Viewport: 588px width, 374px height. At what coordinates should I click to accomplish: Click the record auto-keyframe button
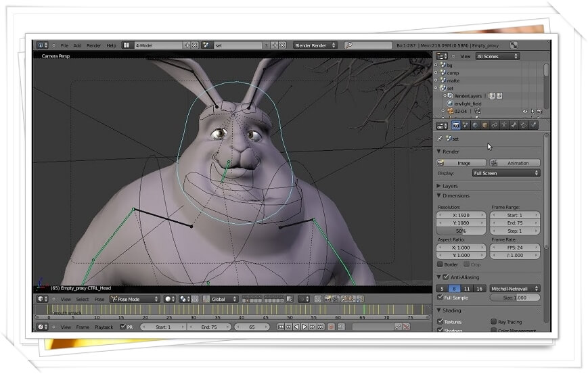pos(331,327)
